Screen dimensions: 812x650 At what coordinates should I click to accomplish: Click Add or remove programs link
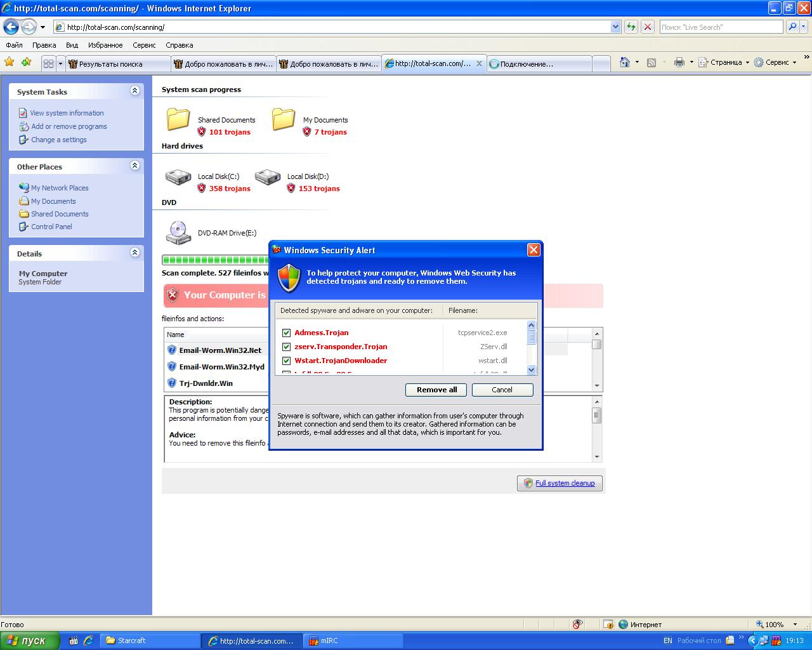coord(69,126)
